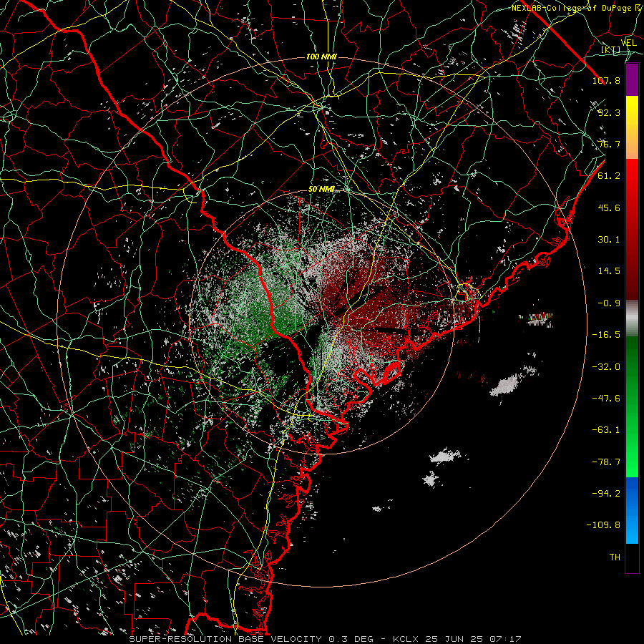Click the 30.1 legend value
644x644 pixels.
[x=609, y=240]
